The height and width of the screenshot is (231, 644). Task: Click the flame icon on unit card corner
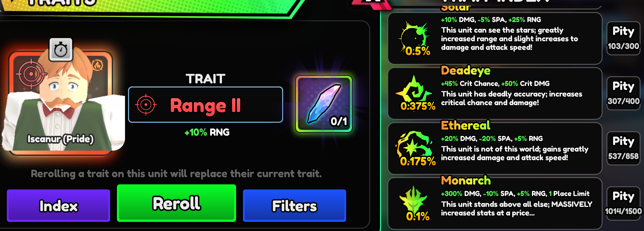(97, 65)
